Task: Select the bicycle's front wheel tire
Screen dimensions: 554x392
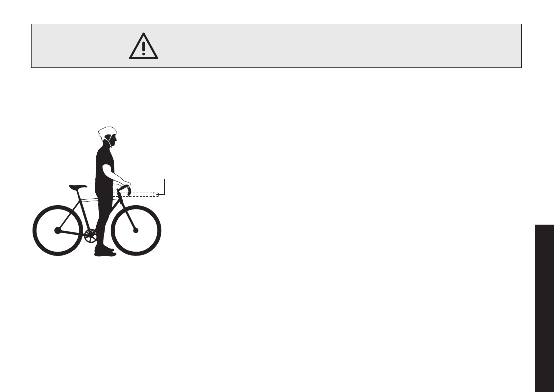Action: coord(136,231)
